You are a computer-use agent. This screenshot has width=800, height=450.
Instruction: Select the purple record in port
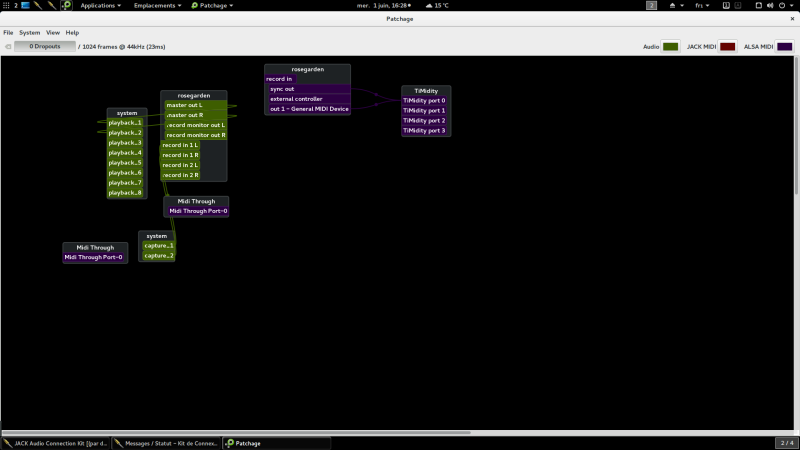click(x=281, y=79)
